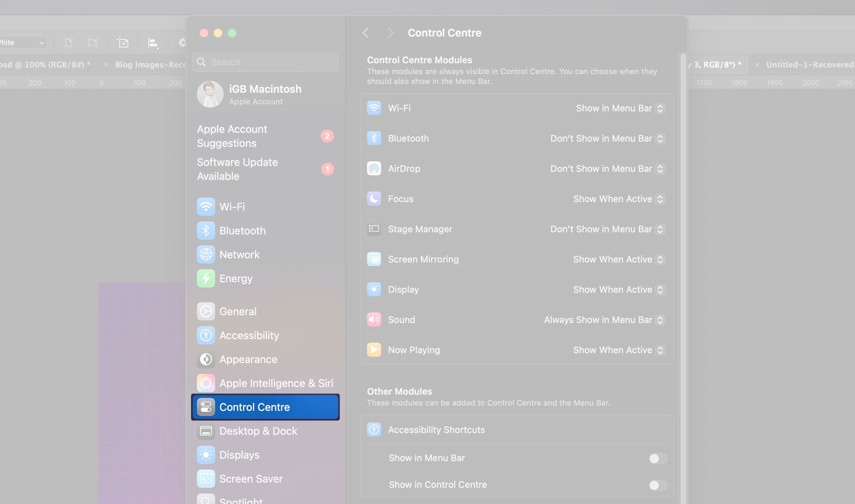Select the Screen Saver settings icon
Screen dimensions: 855x504
(206, 478)
